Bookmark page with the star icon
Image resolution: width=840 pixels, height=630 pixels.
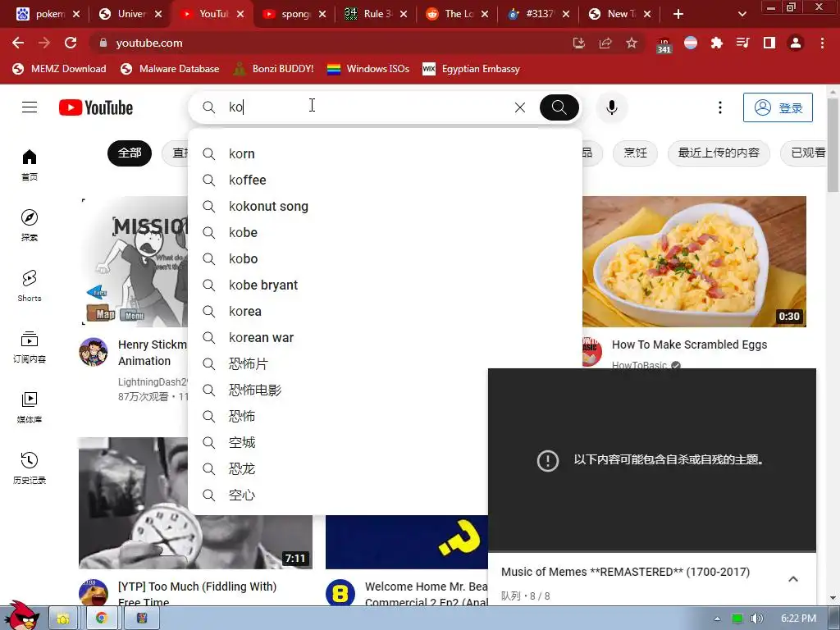pyautogui.click(x=632, y=43)
